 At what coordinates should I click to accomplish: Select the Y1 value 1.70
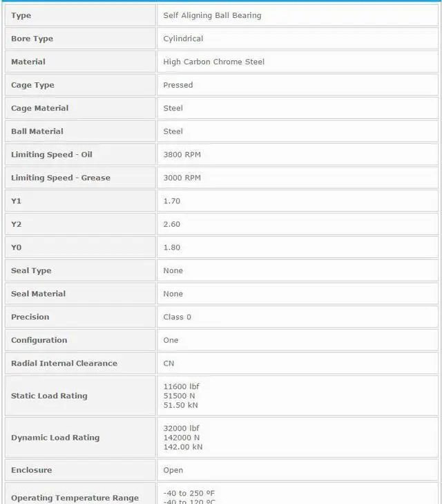click(x=172, y=201)
